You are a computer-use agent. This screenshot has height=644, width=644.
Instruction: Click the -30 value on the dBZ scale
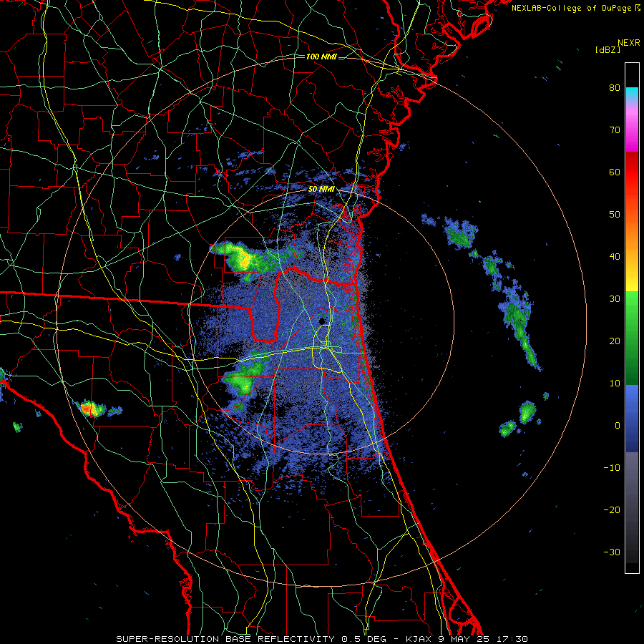(x=612, y=552)
